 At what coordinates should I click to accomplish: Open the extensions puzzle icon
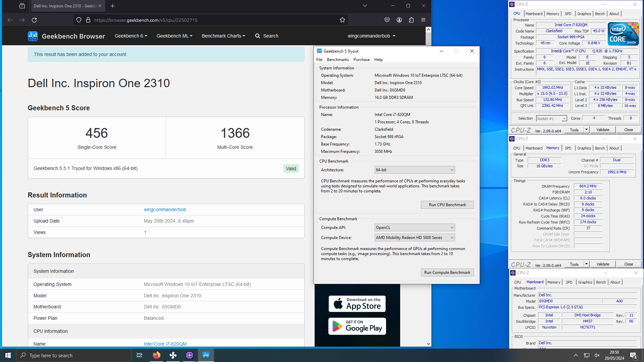pyautogui.click(x=411, y=20)
